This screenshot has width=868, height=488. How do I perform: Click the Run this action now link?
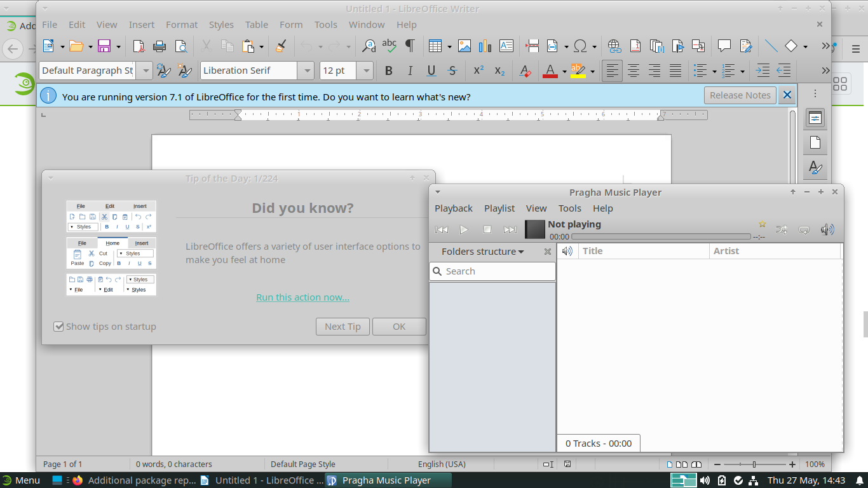click(302, 297)
